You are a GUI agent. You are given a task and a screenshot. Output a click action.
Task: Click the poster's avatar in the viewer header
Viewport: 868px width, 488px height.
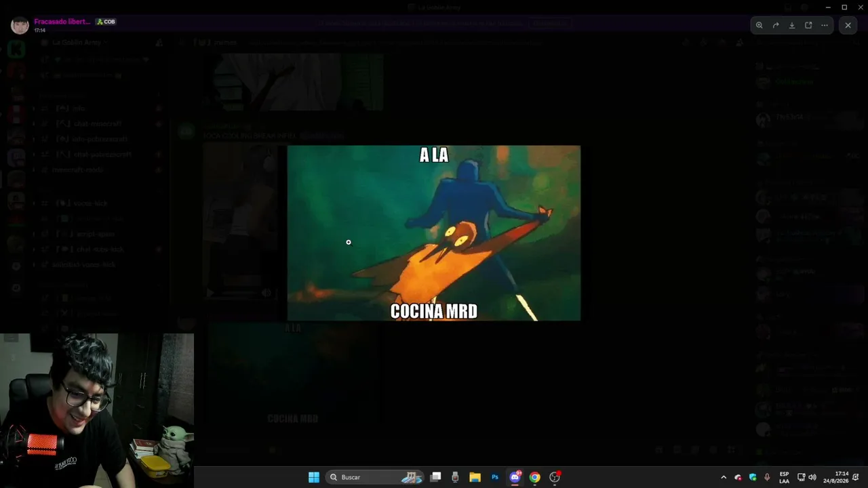click(20, 26)
